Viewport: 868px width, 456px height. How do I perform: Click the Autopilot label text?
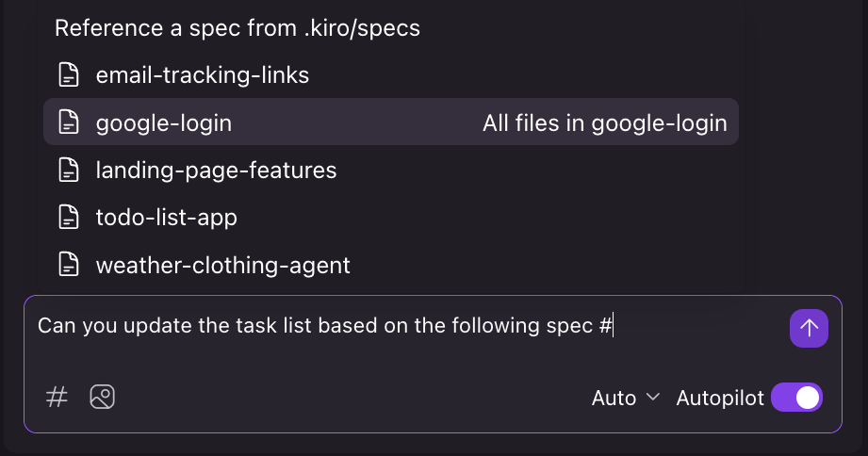719,398
